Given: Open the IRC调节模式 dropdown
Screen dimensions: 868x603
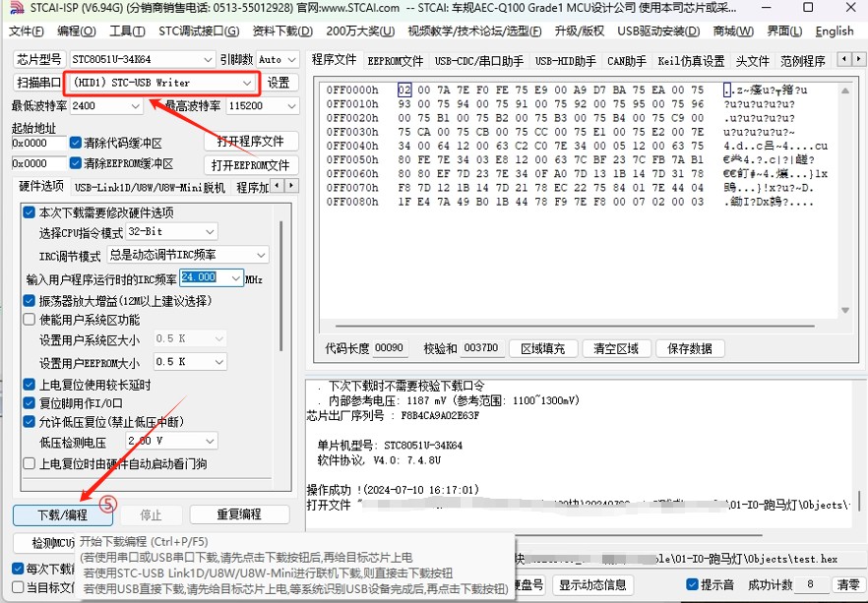Looking at the screenshot, I should point(260,255).
